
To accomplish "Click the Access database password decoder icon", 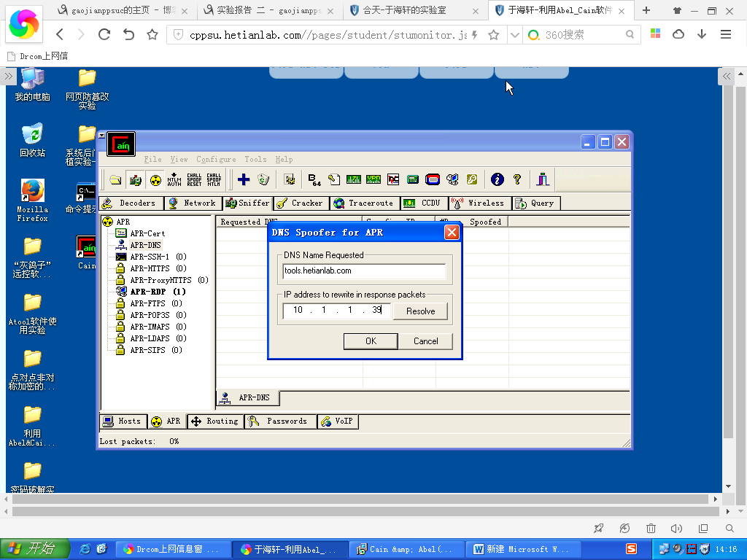I will point(334,179).
